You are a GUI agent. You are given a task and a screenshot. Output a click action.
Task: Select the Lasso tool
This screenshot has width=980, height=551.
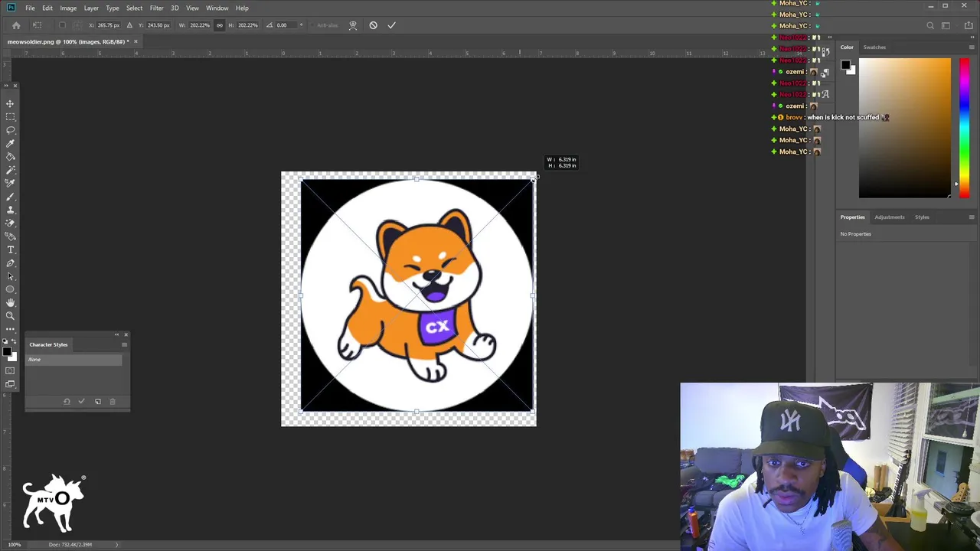pos(10,130)
